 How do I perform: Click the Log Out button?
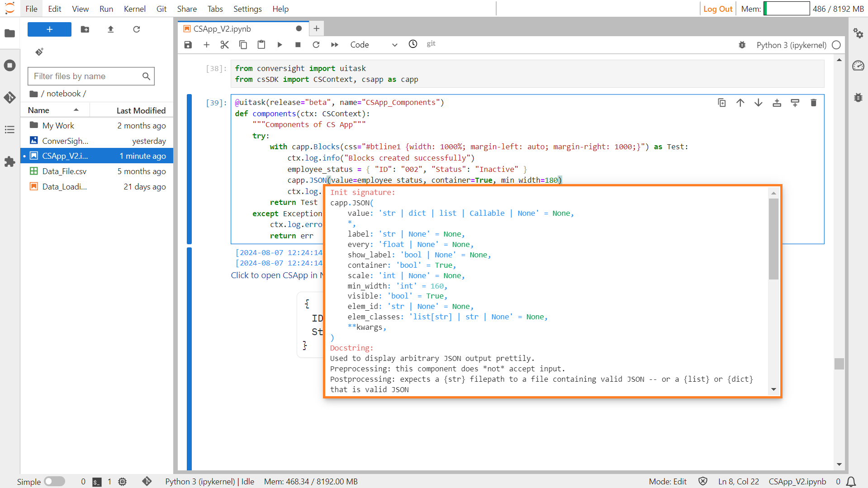717,9
